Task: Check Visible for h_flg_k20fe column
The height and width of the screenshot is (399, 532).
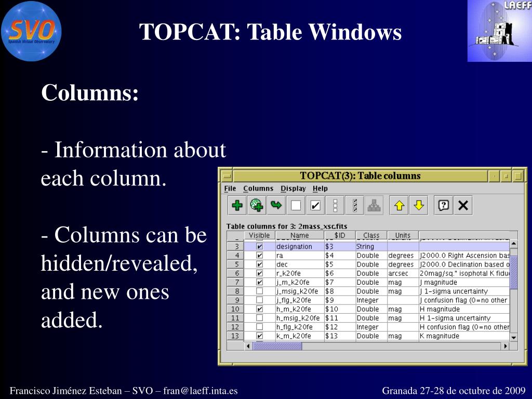Action: pyautogui.click(x=260, y=327)
